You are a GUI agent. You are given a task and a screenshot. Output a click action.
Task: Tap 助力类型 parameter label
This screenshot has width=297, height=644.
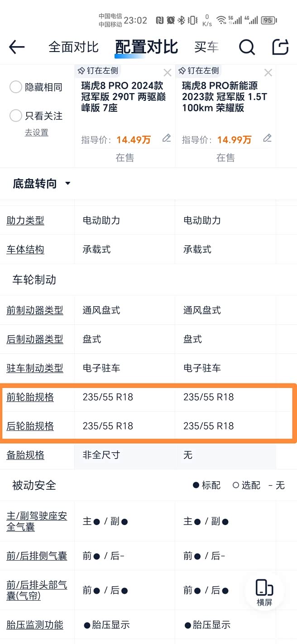click(25, 221)
